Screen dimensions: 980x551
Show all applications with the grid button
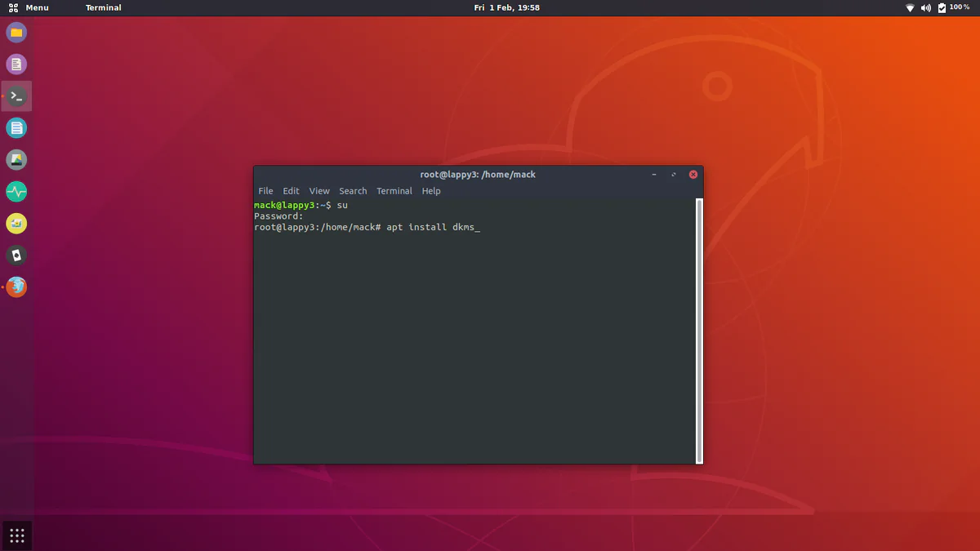pos(16,535)
